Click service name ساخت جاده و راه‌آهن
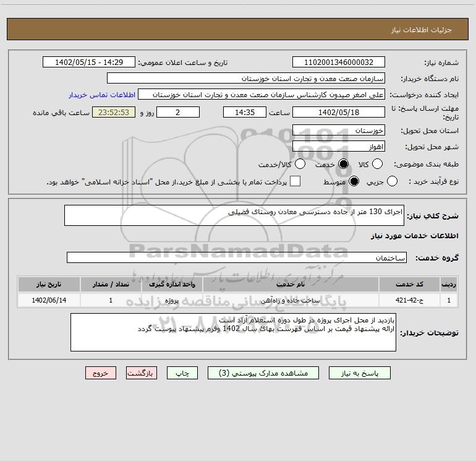The height and width of the screenshot is (461, 476). click(291, 300)
